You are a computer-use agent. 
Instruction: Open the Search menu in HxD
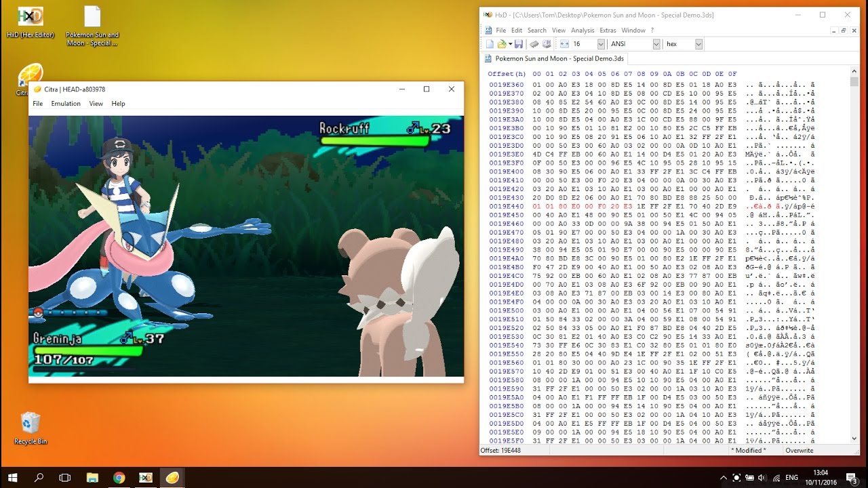pyautogui.click(x=537, y=30)
